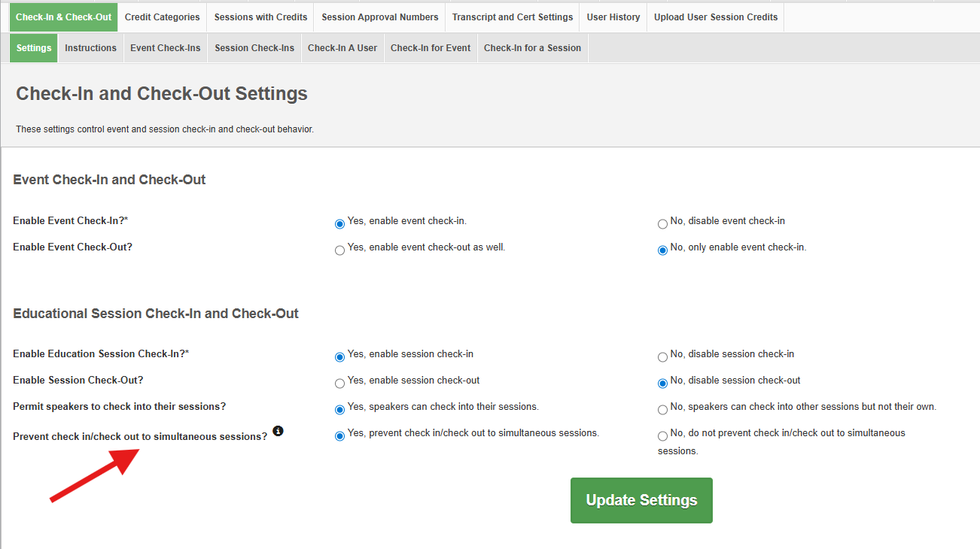980x549 pixels.
Task: View the Event Check-Ins sub-tab
Action: tap(165, 48)
